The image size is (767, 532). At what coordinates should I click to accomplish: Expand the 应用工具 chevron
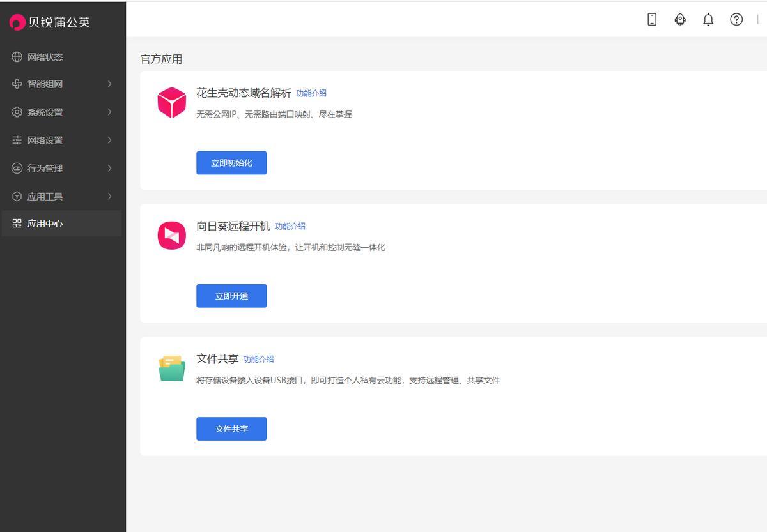click(x=109, y=196)
